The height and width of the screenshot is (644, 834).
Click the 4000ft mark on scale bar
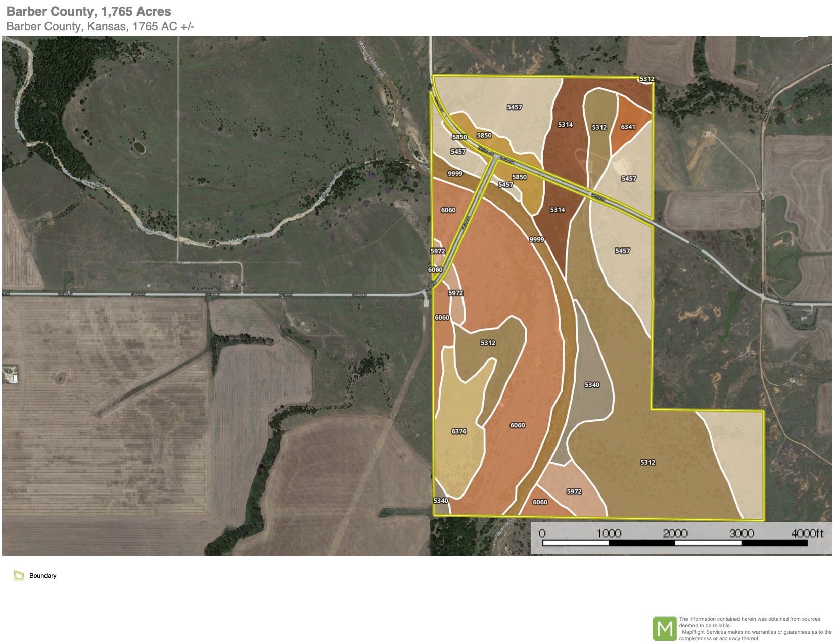(x=807, y=533)
